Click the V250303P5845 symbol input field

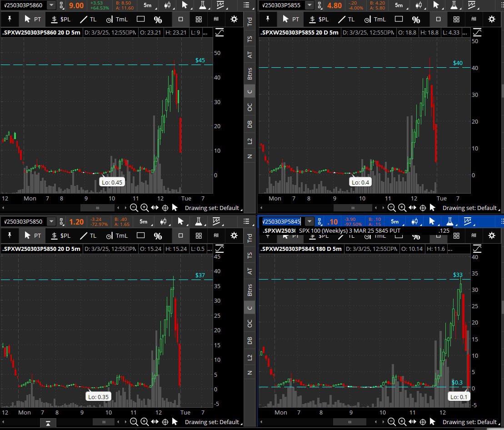(281, 221)
